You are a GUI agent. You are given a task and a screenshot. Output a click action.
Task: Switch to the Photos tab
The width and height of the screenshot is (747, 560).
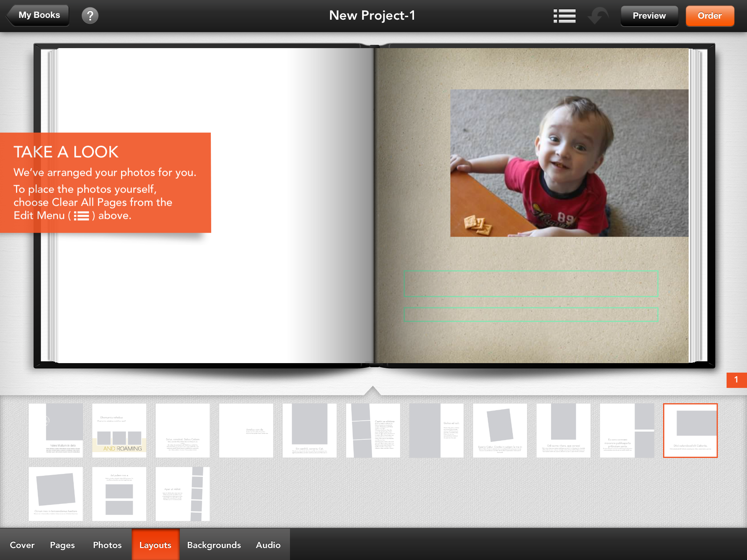(x=107, y=545)
